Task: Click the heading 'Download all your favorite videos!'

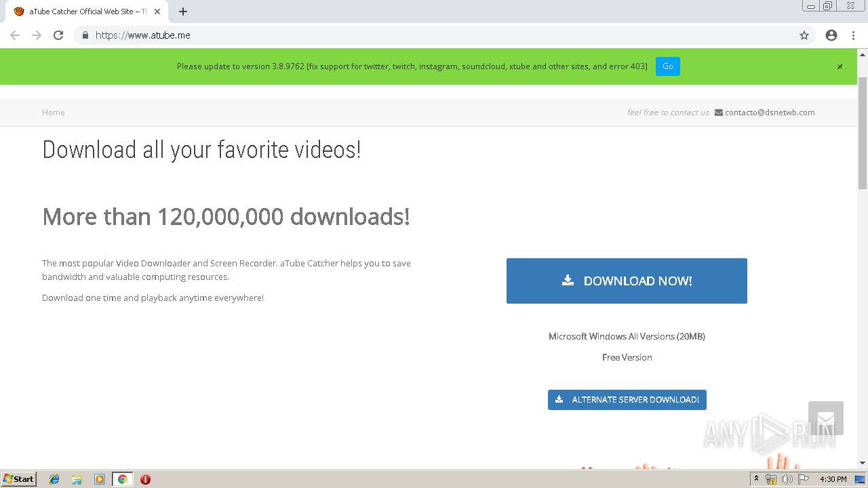Action: [x=201, y=149]
